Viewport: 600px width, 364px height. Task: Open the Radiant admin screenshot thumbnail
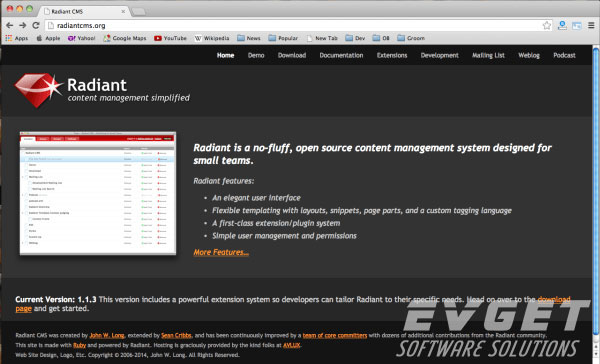(x=98, y=193)
